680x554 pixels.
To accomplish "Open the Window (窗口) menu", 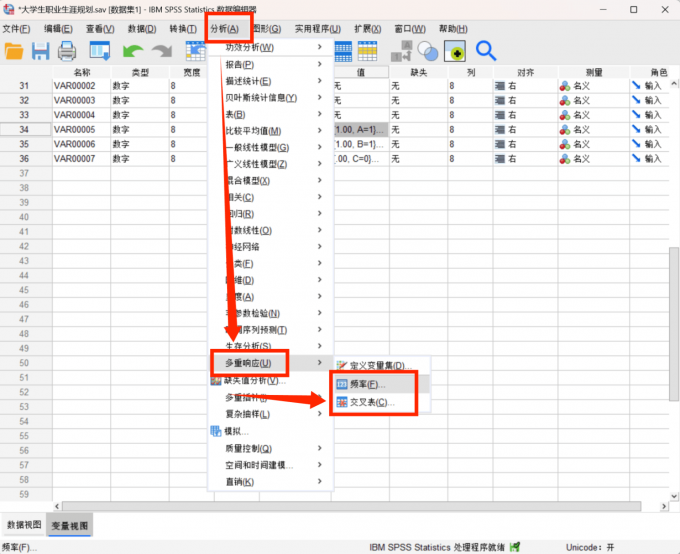I will point(410,29).
